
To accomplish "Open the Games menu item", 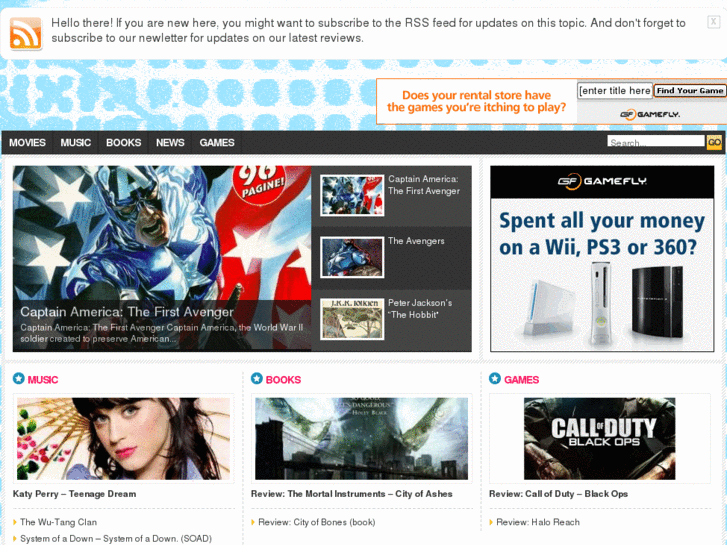I will coord(217,142).
